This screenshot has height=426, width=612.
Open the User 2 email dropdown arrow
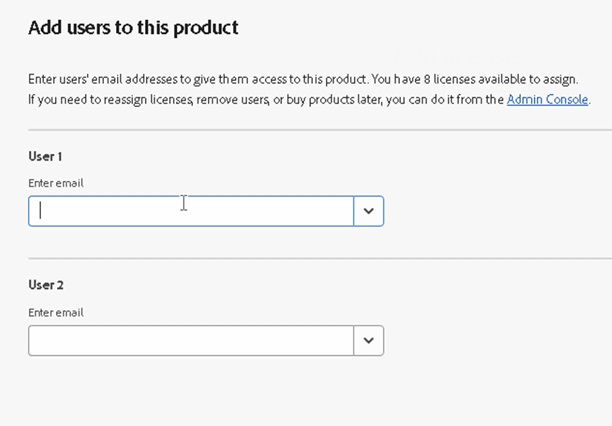[x=369, y=341]
